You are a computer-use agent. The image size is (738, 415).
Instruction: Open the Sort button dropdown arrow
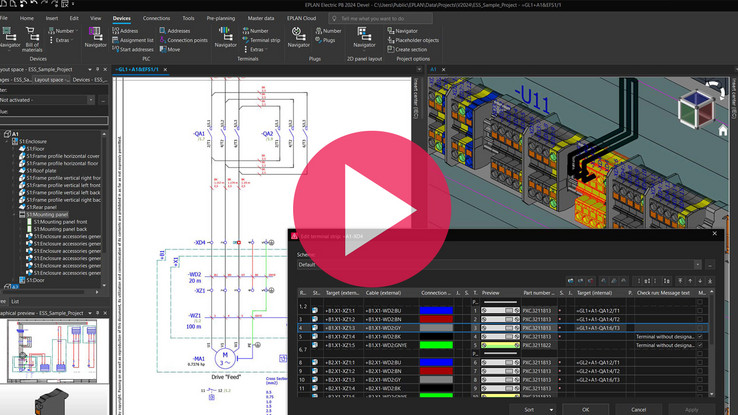coord(551,410)
